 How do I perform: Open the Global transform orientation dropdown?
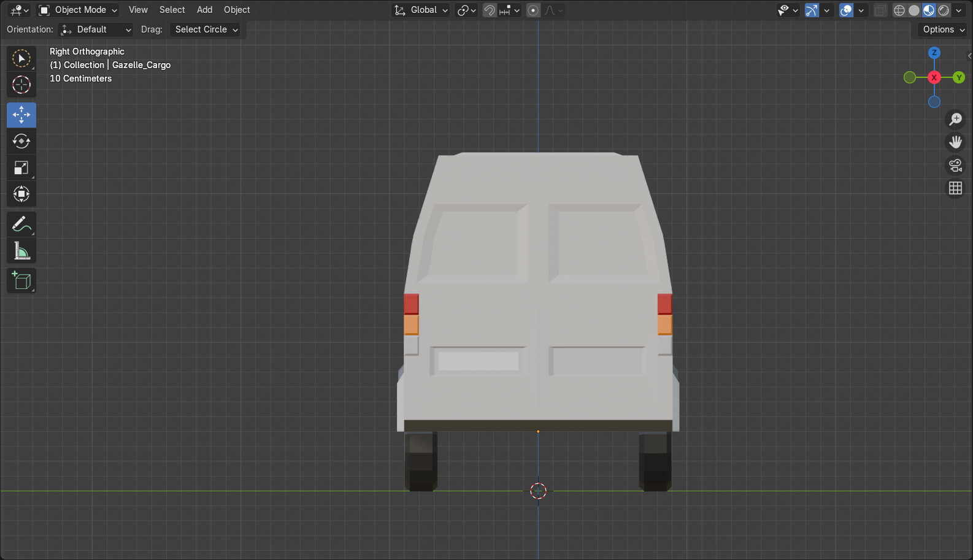pyautogui.click(x=421, y=10)
